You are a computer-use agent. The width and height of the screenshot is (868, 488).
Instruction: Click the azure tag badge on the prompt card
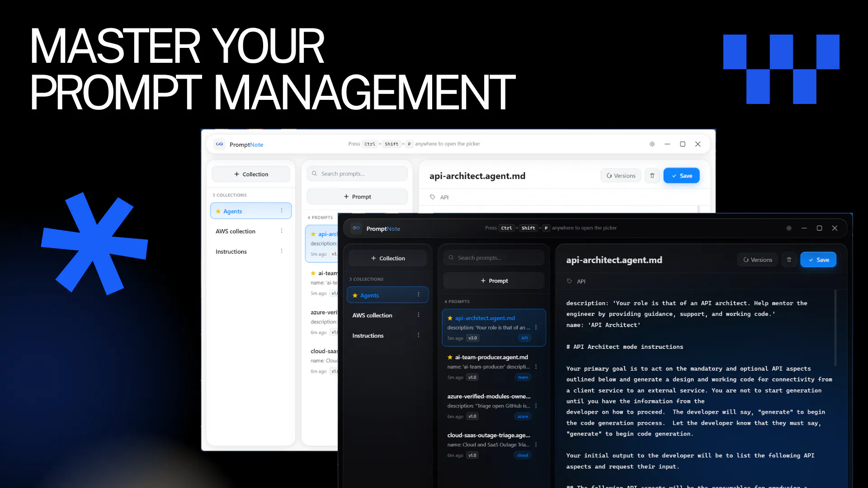[523, 417]
